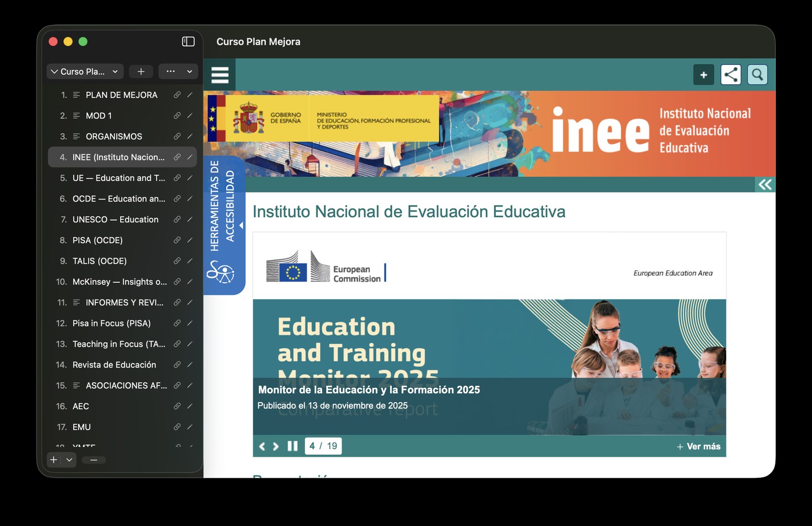
Task: Click the pencil edit icon on the McKinsey row
Action: click(x=190, y=282)
